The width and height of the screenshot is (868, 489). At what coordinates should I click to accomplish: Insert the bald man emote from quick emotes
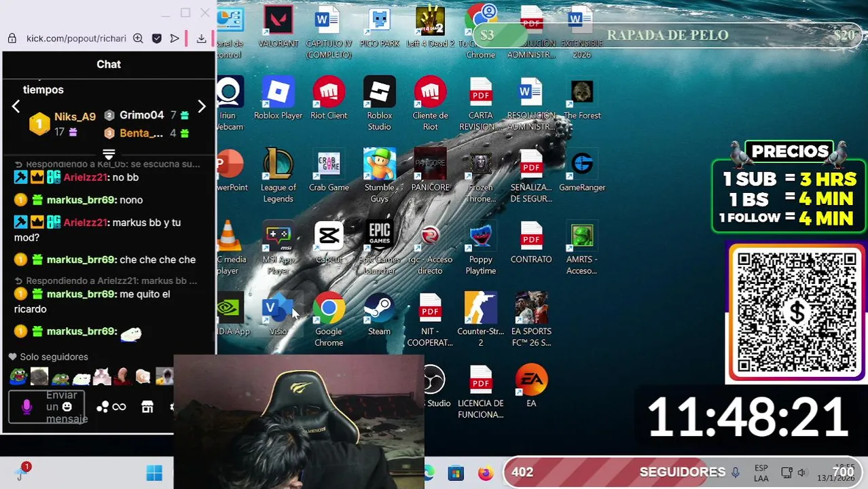pos(122,376)
